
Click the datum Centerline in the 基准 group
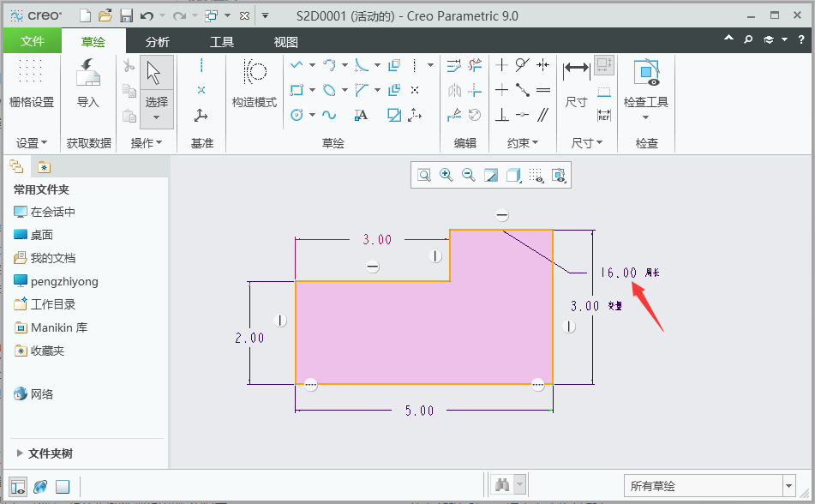[201, 65]
